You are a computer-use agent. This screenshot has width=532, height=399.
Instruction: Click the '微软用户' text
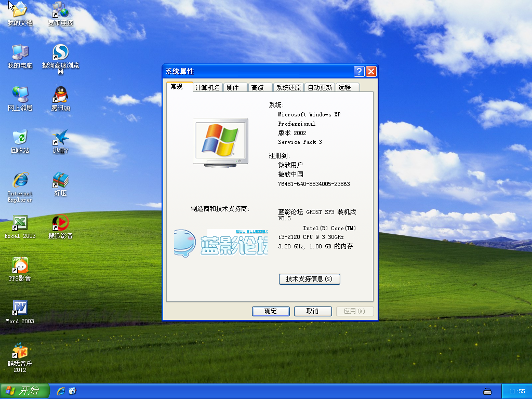click(290, 165)
